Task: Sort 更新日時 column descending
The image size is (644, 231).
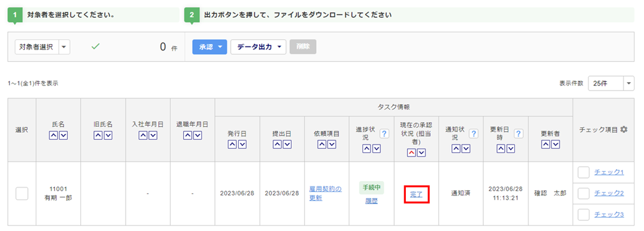Action: 511,149
